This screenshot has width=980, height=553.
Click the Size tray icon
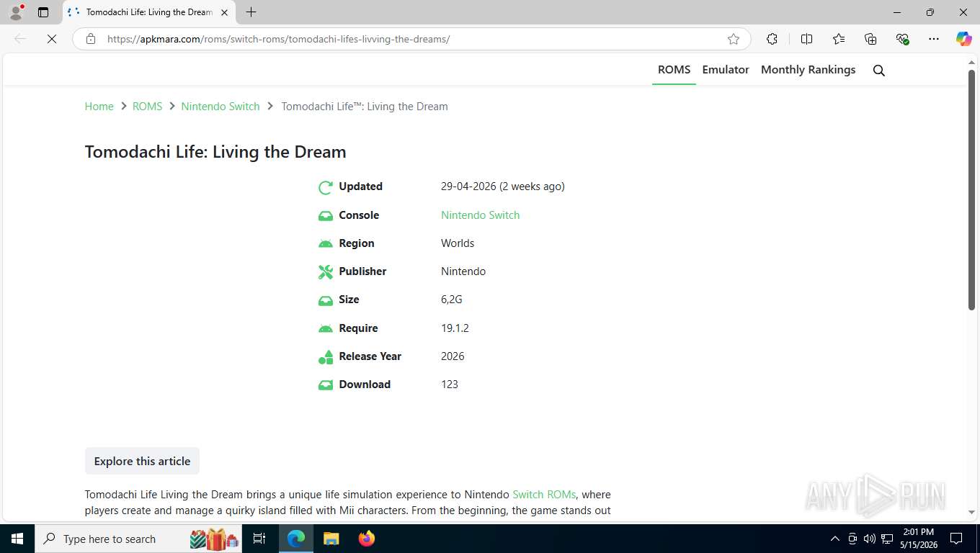point(326,300)
